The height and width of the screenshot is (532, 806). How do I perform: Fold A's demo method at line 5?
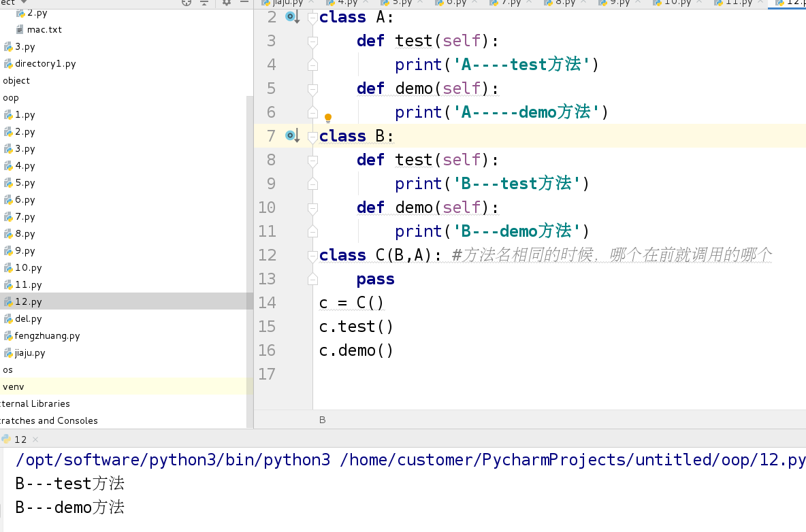click(312, 89)
